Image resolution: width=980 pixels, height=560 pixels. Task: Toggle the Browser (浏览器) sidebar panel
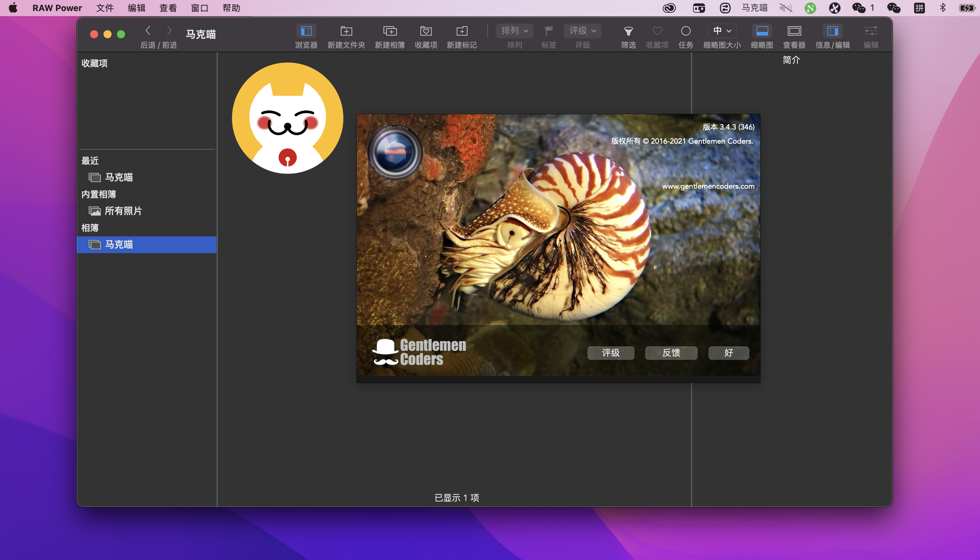(x=306, y=31)
